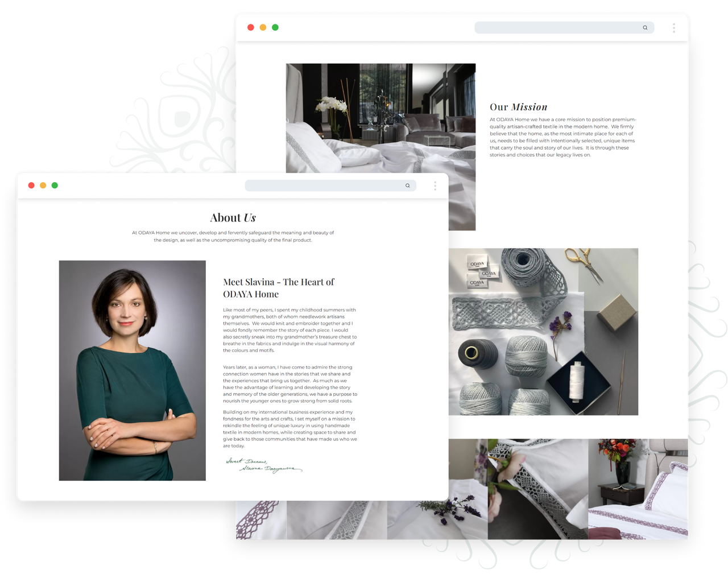Open the gallery photo with the flower vase
The height and width of the screenshot is (574, 728).
(638, 489)
